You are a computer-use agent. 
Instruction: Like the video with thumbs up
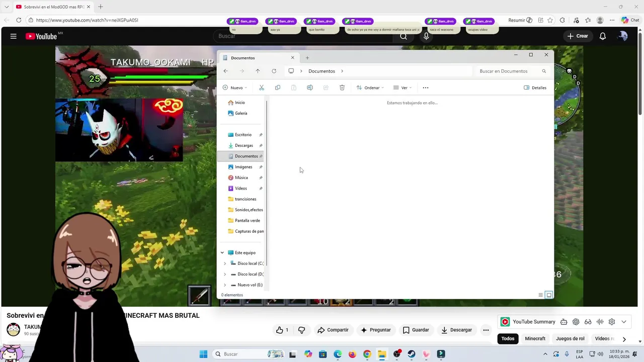click(x=283, y=330)
